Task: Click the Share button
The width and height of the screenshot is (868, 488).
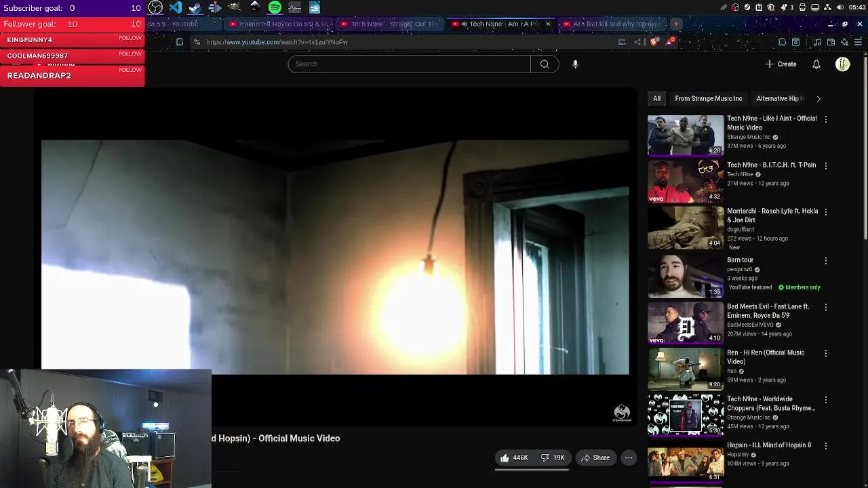Action: pos(595,457)
